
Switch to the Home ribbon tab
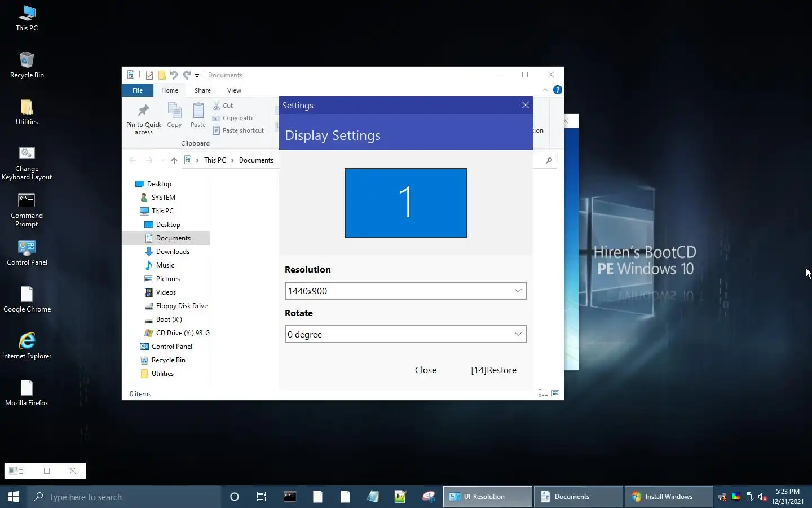[x=170, y=90]
